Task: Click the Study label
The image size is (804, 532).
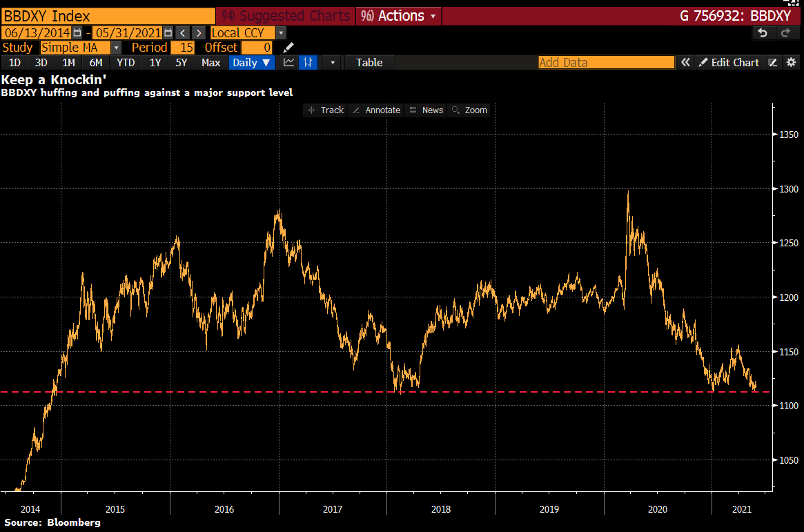Action: (17, 48)
